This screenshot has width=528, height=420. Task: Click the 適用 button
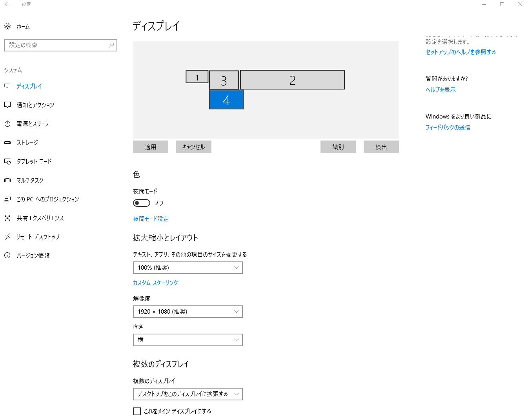tap(151, 147)
